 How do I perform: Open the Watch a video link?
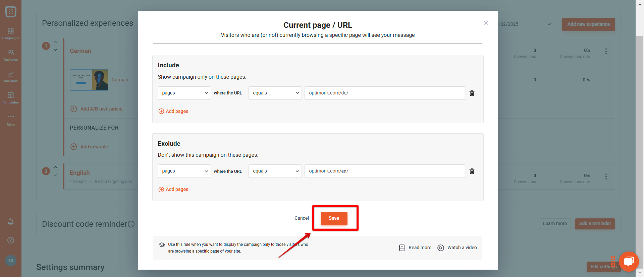pos(457,248)
